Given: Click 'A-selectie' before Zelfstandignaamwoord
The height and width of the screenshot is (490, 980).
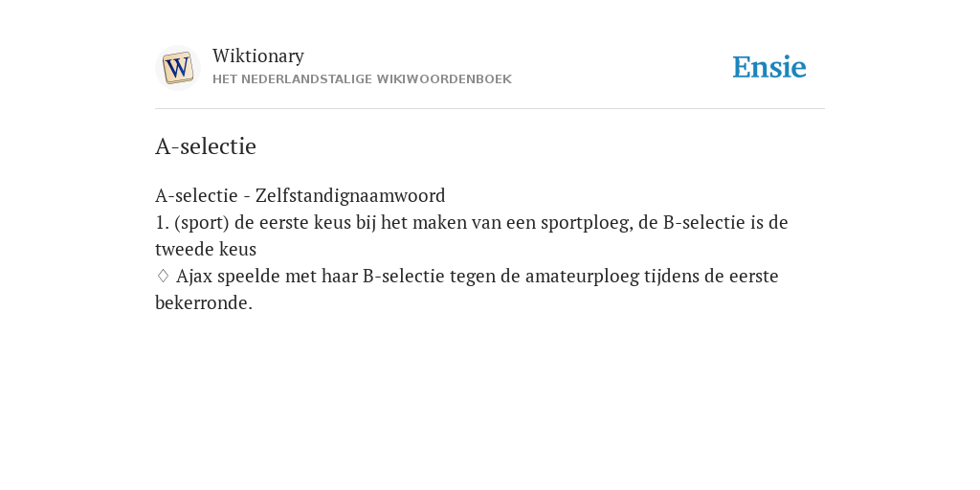Looking at the screenshot, I should [x=196, y=195].
